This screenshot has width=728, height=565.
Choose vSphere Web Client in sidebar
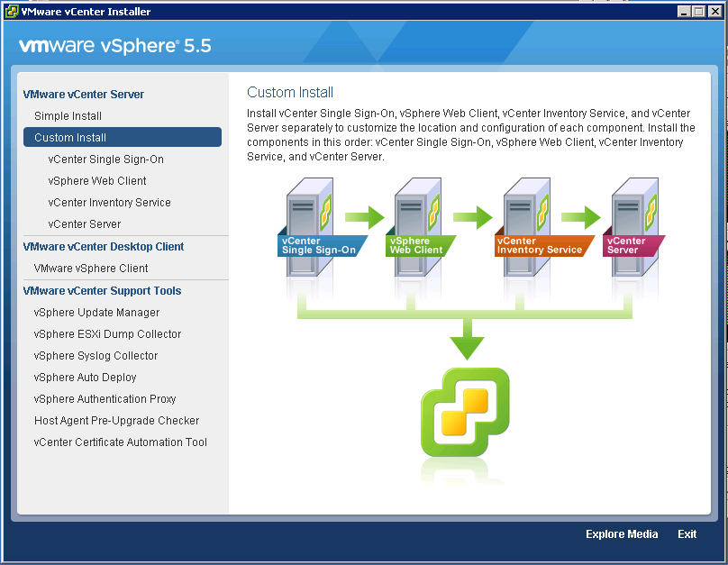(x=97, y=181)
